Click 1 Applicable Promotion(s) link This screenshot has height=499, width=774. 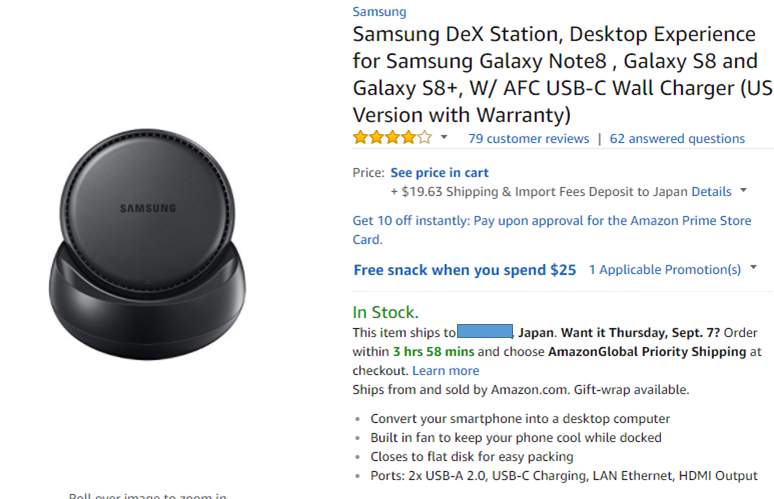coord(665,269)
